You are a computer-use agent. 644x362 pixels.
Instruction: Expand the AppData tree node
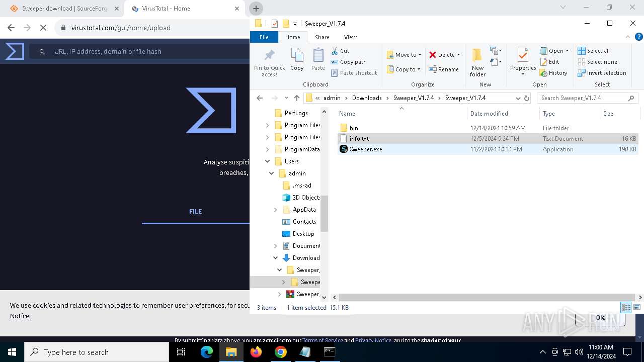[x=276, y=210]
